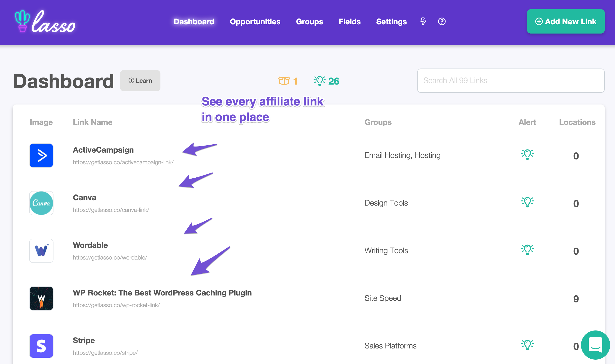This screenshot has height=364, width=615.
Task: Click the Locations column header
Action: 577,122
